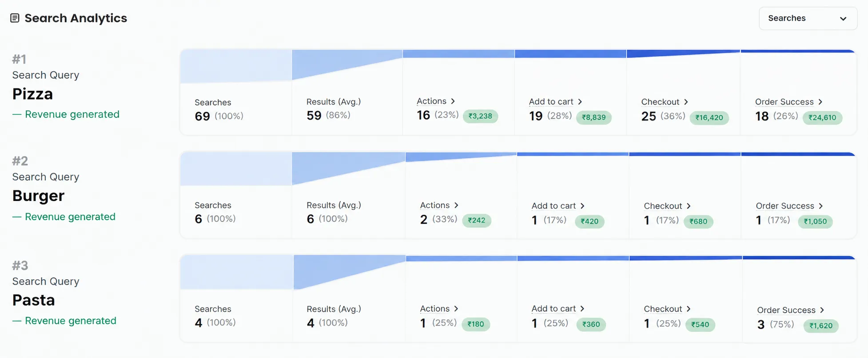The image size is (868, 358).
Task: Click the Pizza row Add to cart chevron
Action: click(580, 102)
